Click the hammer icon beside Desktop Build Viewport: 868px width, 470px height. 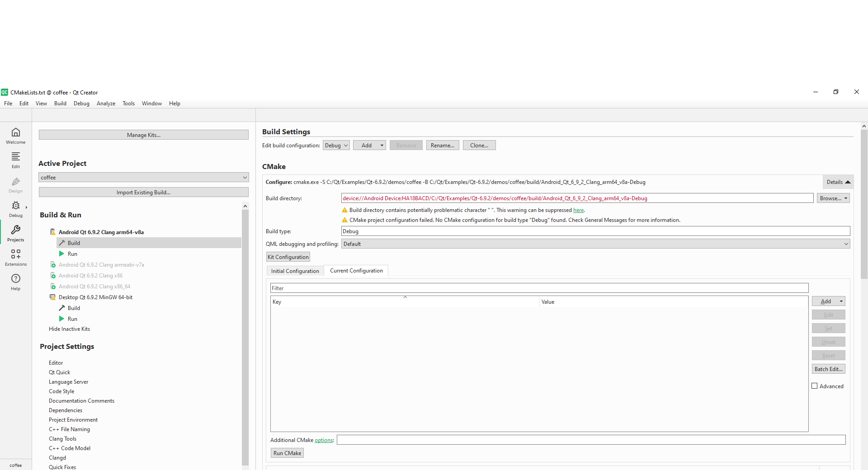coord(62,308)
